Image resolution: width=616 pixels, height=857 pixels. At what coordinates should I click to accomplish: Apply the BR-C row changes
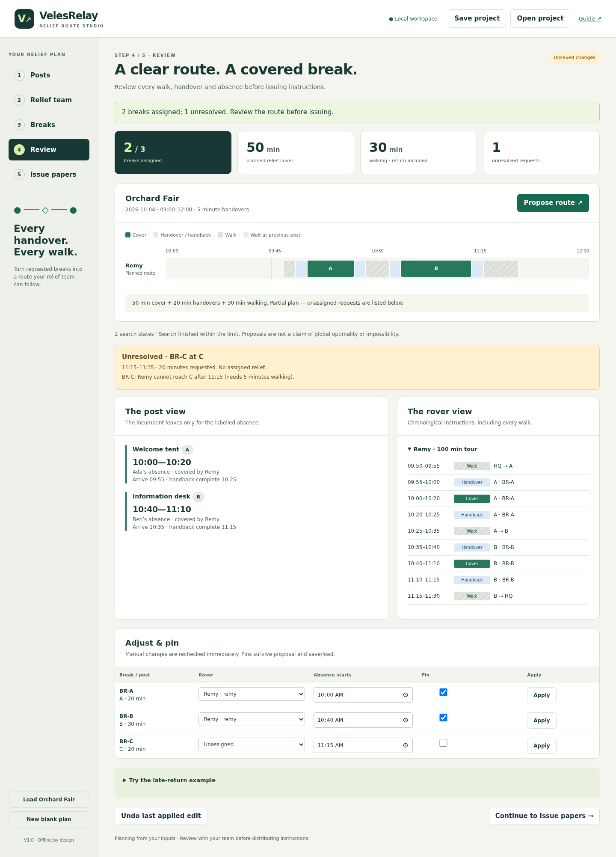tap(542, 746)
